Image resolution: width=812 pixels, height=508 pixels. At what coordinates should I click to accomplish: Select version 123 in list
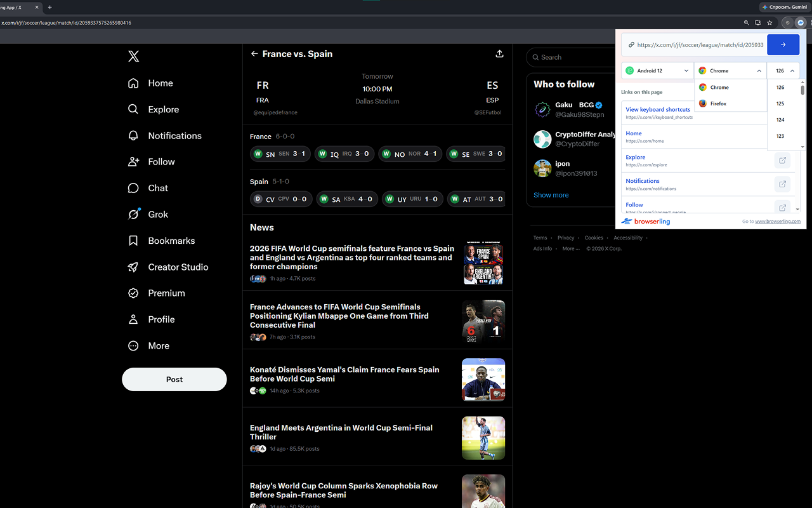(780, 136)
